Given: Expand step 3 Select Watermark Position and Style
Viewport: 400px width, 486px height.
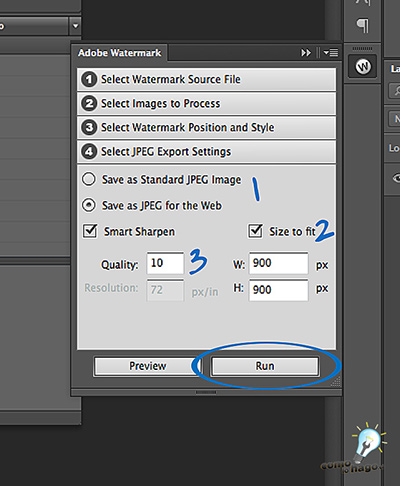Looking at the screenshot, I should point(206,127).
